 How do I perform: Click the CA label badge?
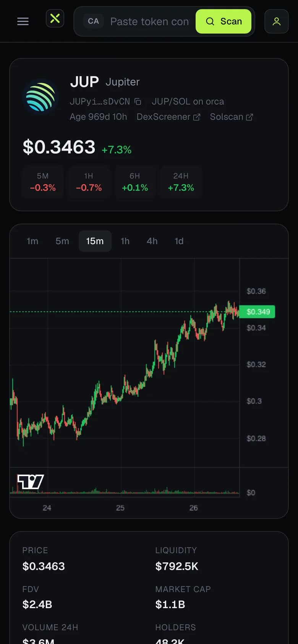(x=93, y=21)
